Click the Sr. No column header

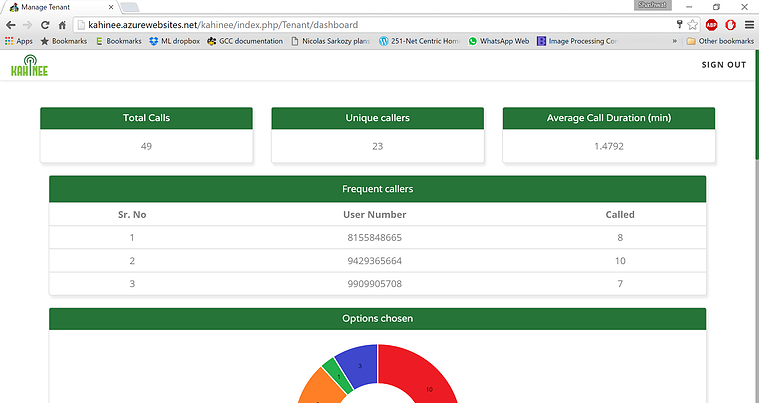tap(132, 214)
